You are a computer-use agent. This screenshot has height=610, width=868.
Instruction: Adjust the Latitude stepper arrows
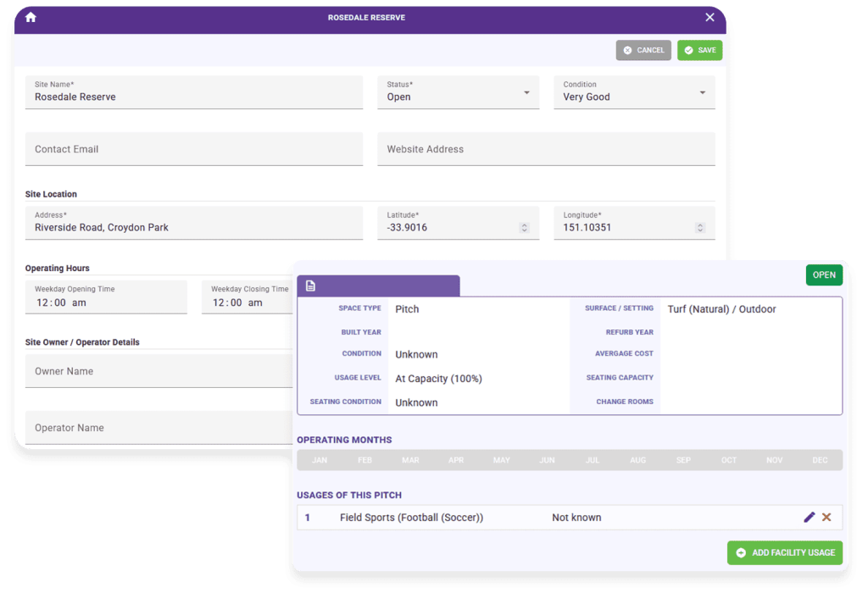pos(524,228)
